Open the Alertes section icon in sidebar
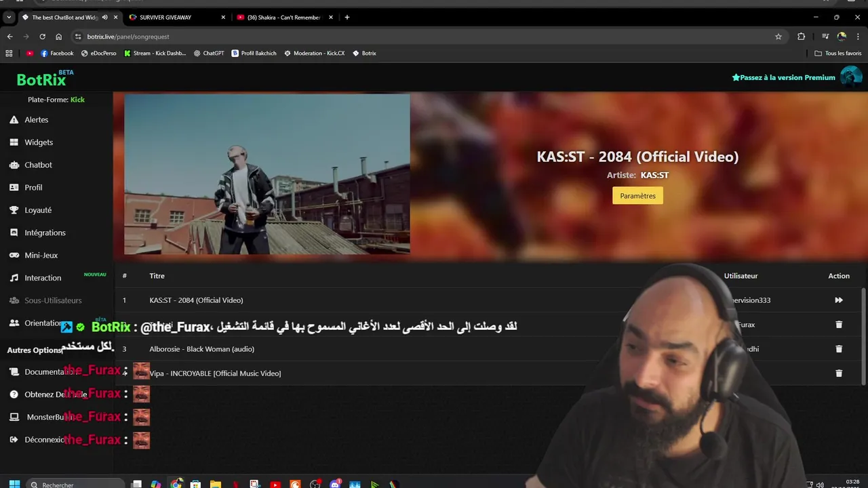 pyautogui.click(x=14, y=120)
